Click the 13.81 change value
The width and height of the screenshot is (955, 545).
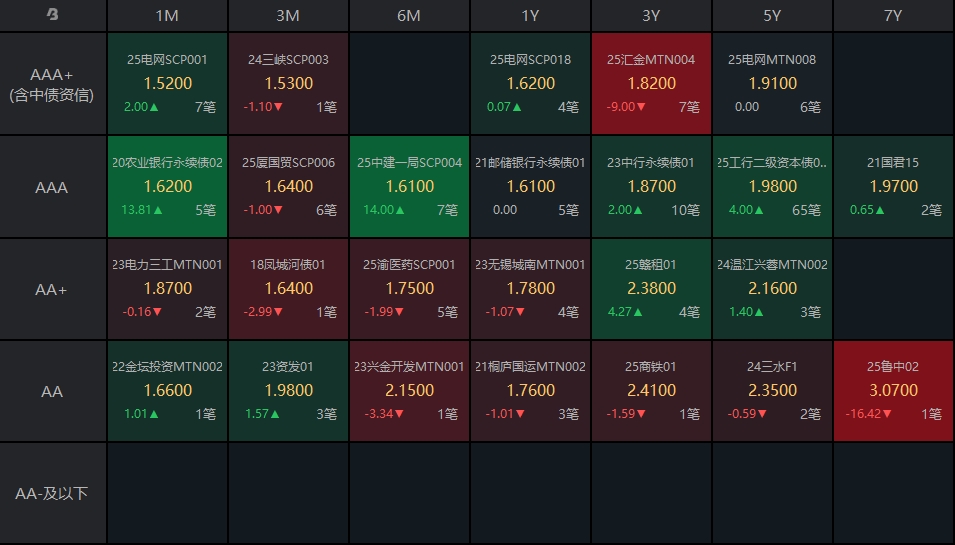[136, 210]
